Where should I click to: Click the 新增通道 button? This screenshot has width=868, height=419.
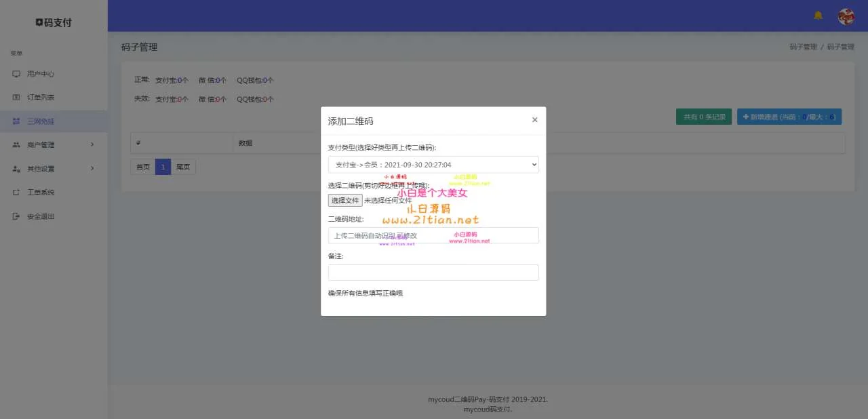(x=789, y=117)
